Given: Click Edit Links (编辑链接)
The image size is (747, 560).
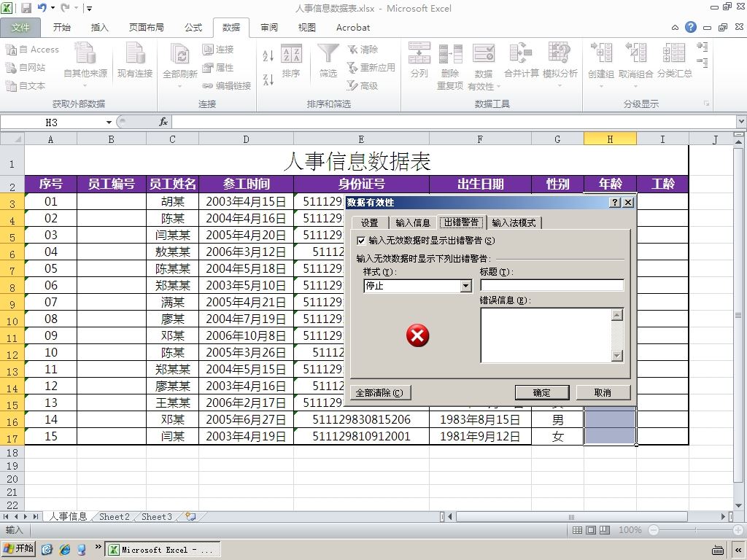Looking at the screenshot, I should pyautogui.click(x=227, y=86).
